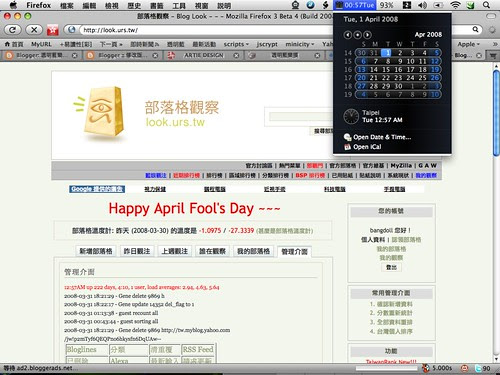Screen dimensions: 500x375
Task: Click the jscrypt bookmark
Action: point(267,44)
